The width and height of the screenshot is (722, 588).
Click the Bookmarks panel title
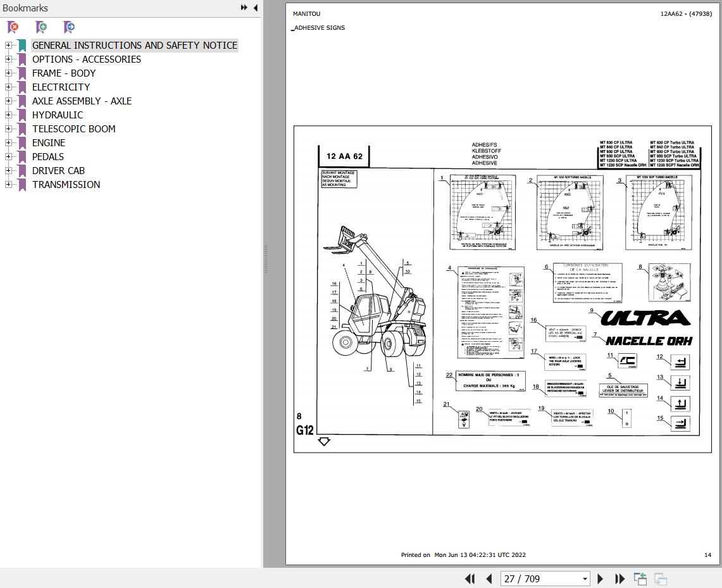pos(25,8)
